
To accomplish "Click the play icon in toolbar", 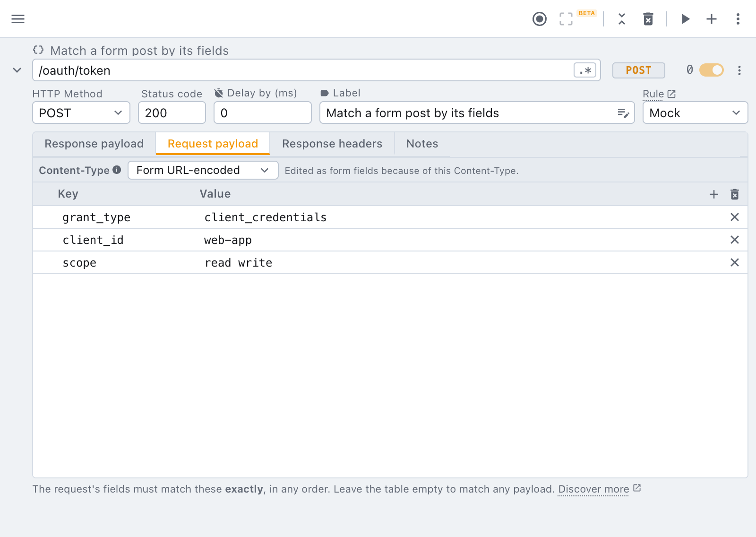I will coord(686,19).
